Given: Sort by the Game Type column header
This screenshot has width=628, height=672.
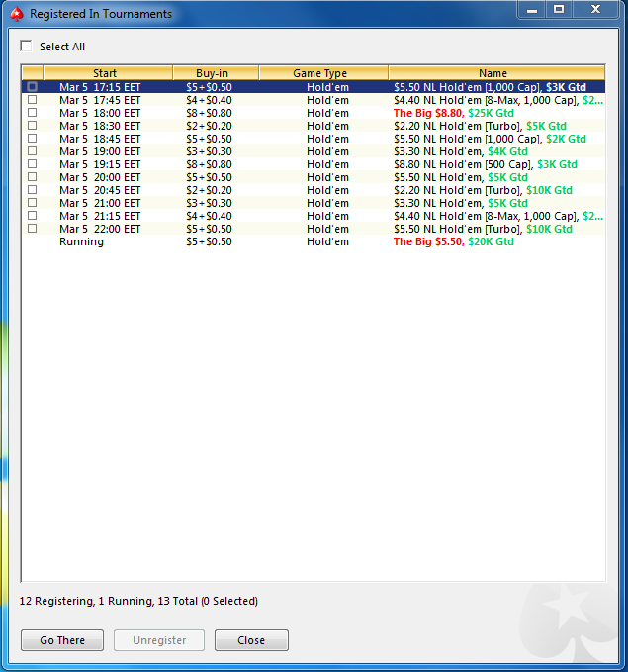Looking at the screenshot, I should (x=323, y=73).
